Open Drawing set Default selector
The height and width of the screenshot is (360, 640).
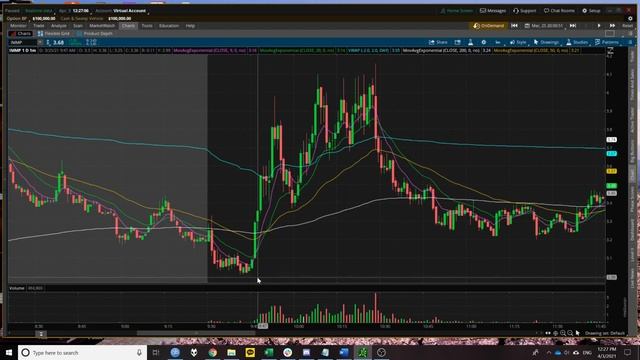604,333
